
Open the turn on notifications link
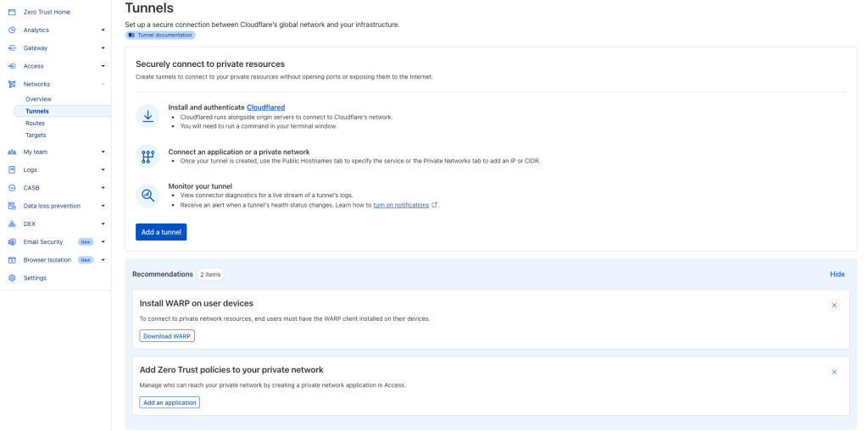point(401,205)
